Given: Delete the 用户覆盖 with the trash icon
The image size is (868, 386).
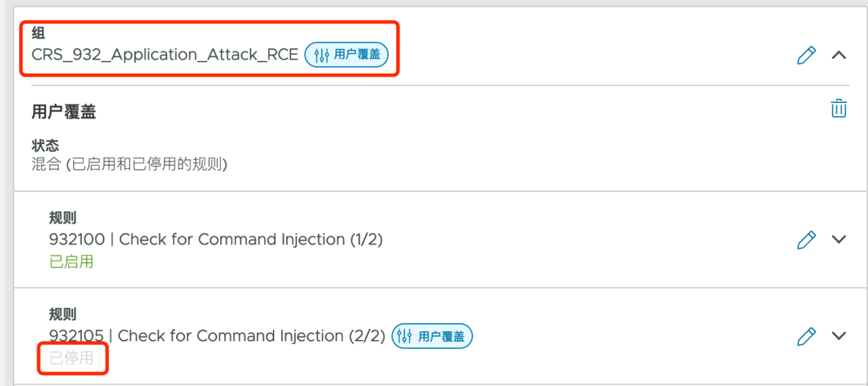Looking at the screenshot, I should (x=838, y=109).
